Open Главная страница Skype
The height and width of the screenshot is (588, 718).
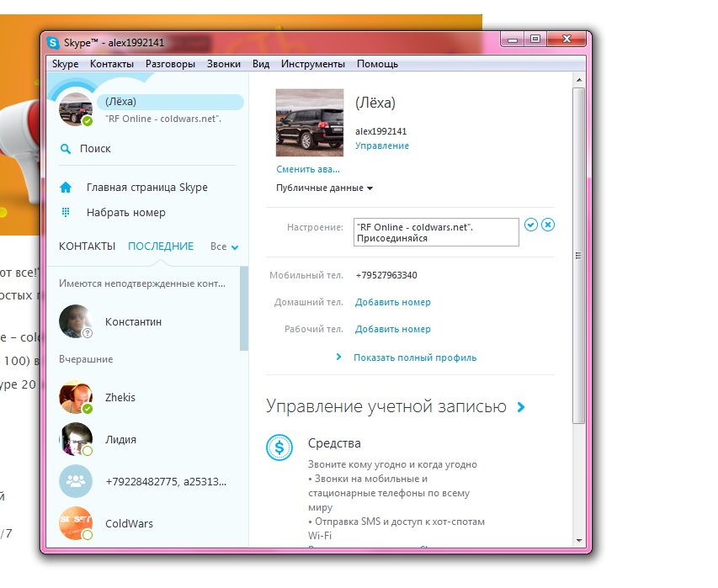tap(147, 187)
